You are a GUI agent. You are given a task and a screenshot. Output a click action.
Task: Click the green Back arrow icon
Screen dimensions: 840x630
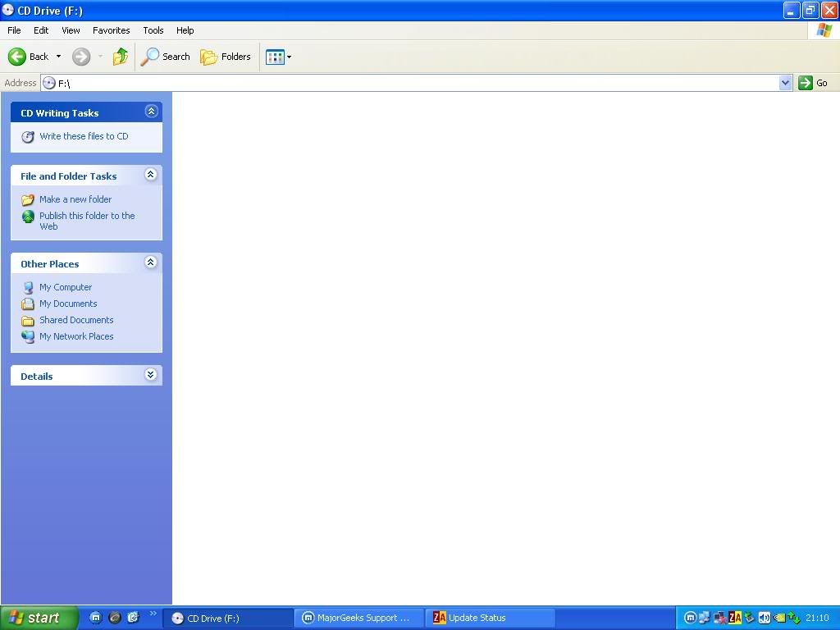click(x=17, y=57)
